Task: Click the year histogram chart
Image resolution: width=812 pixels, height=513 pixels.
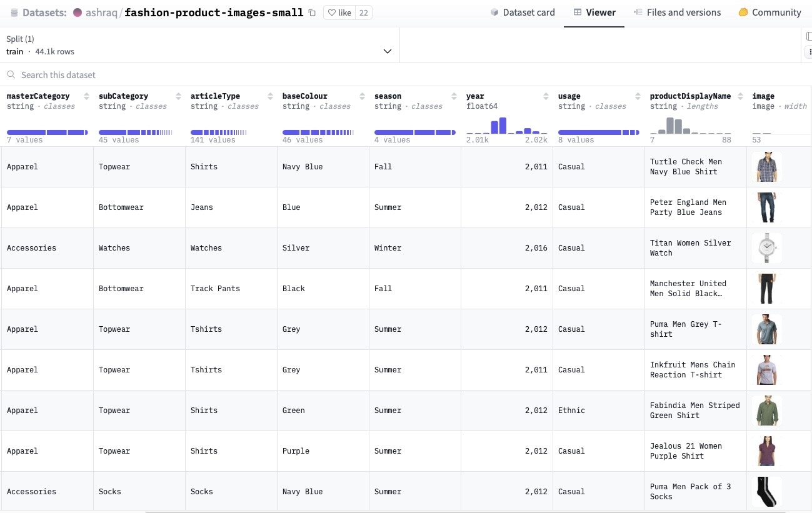Action: [x=507, y=126]
